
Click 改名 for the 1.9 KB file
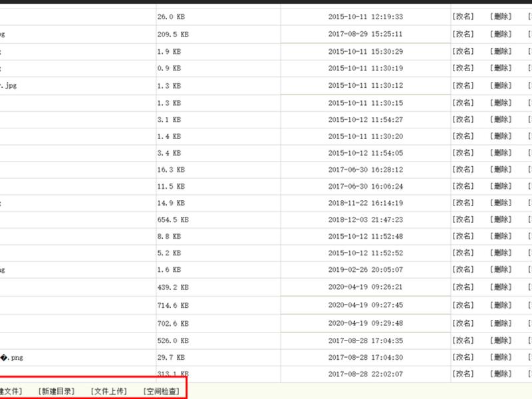click(463, 51)
